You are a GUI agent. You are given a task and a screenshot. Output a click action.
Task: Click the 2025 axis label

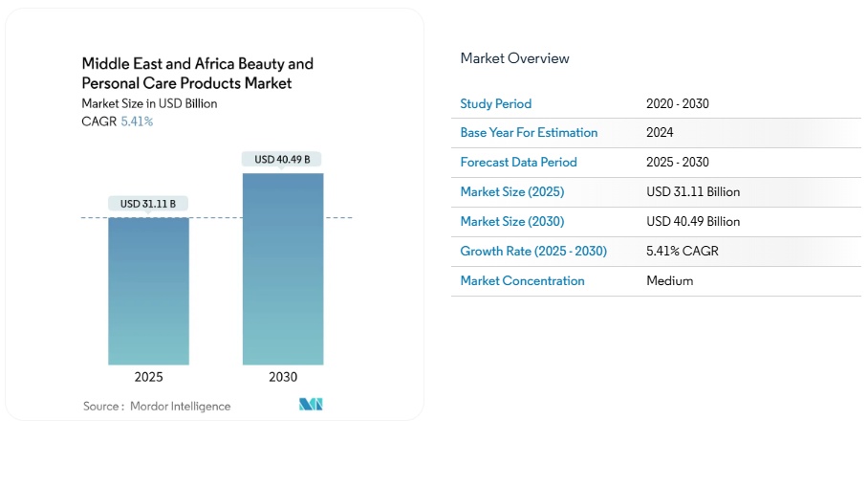pos(148,377)
